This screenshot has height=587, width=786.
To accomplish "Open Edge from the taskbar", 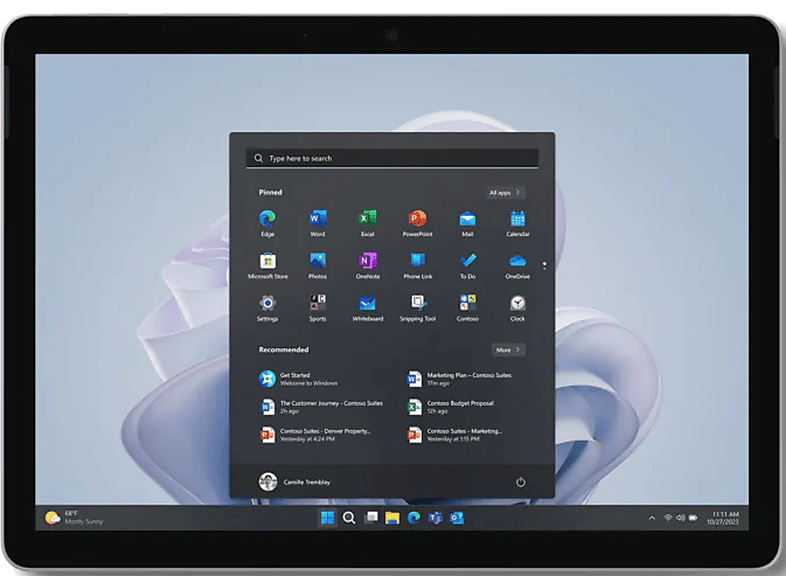I will pyautogui.click(x=414, y=517).
